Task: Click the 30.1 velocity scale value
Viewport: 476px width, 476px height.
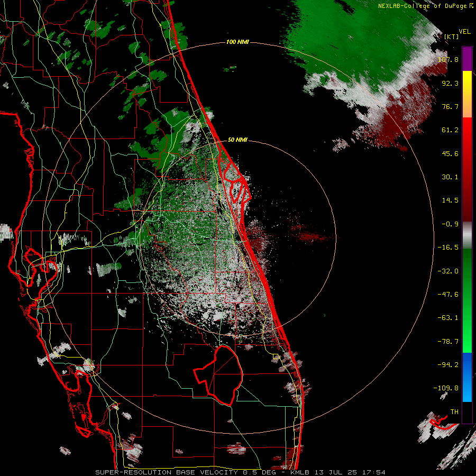Action: pos(450,177)
